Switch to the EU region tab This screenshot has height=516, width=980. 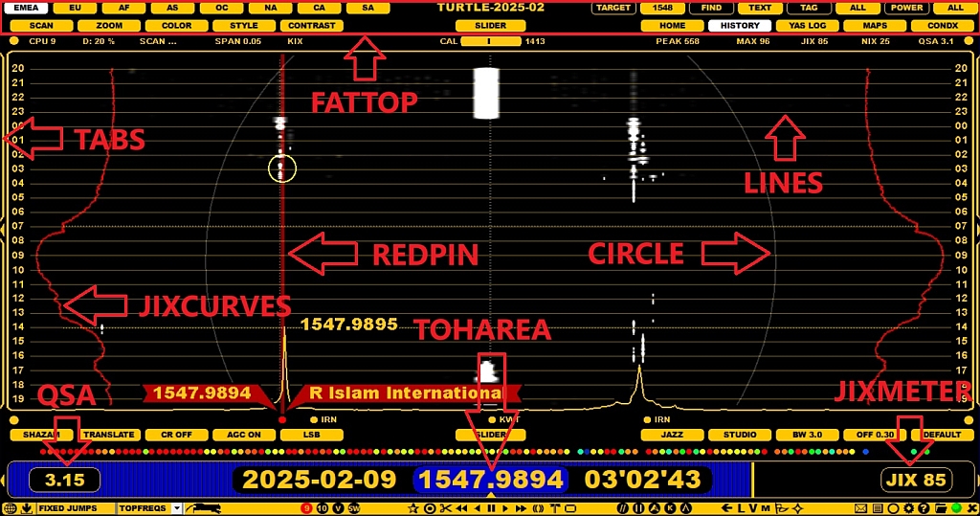[75, 8]
